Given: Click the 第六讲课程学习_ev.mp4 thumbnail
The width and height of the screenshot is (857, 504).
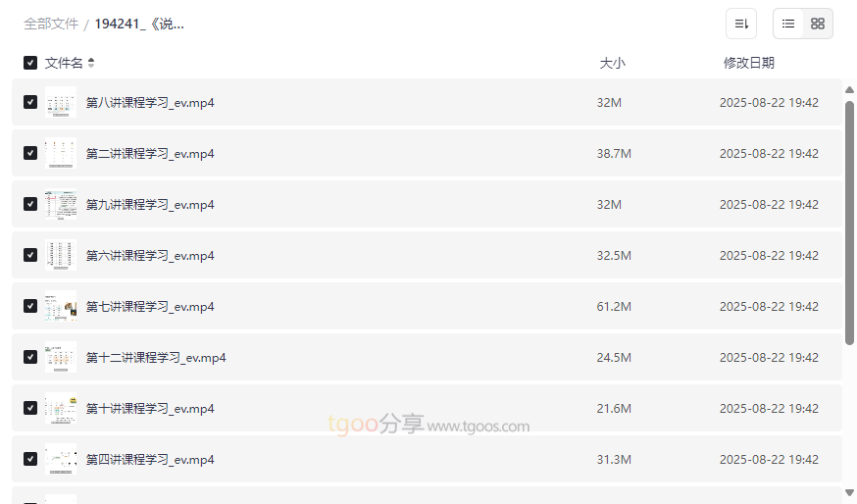Looking at the screenshot, I should coord(61,255).
